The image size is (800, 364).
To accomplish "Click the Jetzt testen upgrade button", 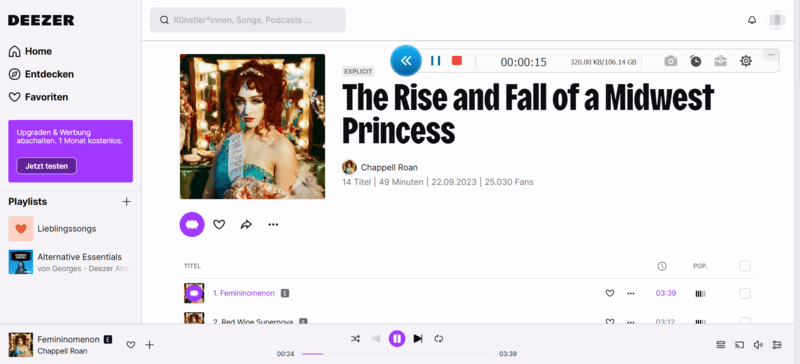I will 46,166.
